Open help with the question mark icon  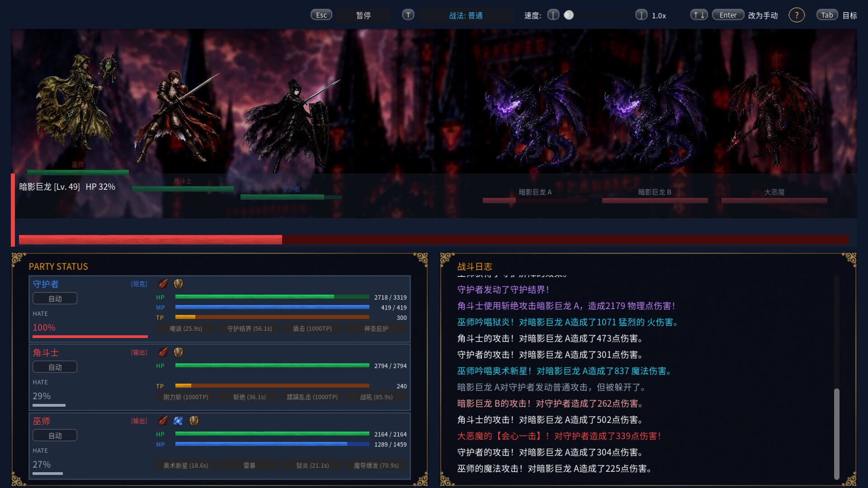(797, 15)
